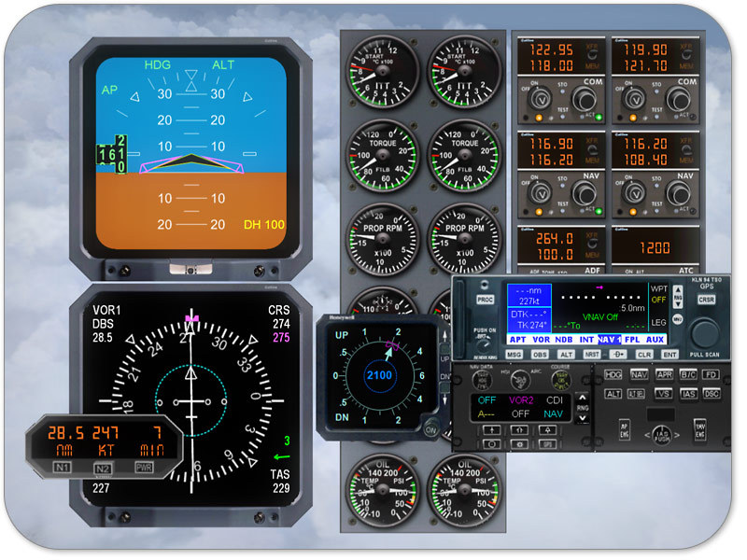Flip XFR/MEM switch on ADF 264.0 radio

pos(592,244)
